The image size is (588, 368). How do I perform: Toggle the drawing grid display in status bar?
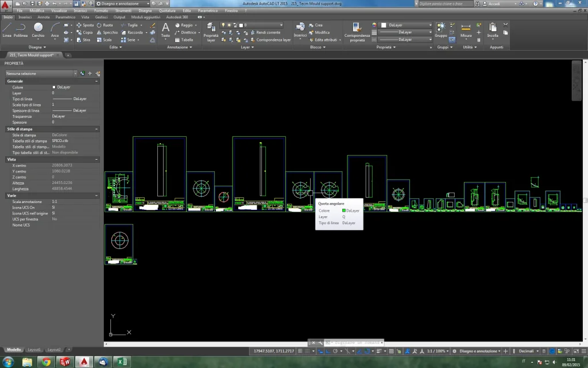pyautogui.click(x=300, y=351)
